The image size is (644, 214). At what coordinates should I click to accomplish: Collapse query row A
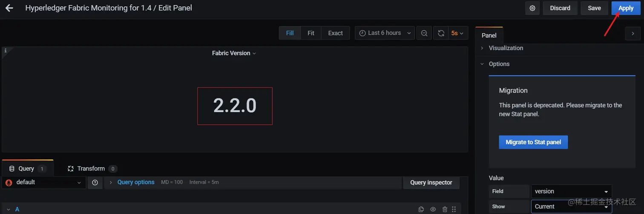(x=8, y=209)
